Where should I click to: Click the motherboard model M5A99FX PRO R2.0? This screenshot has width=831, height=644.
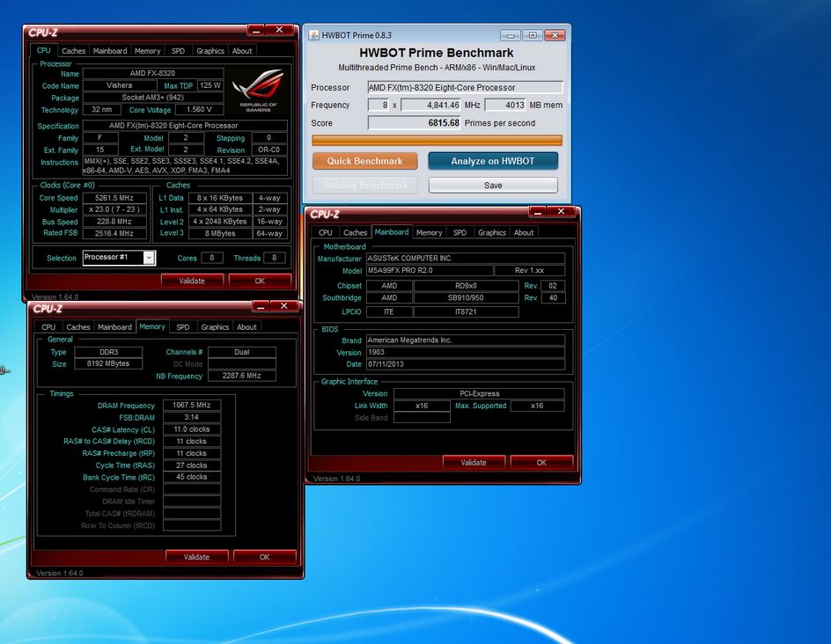coord(430,270)
